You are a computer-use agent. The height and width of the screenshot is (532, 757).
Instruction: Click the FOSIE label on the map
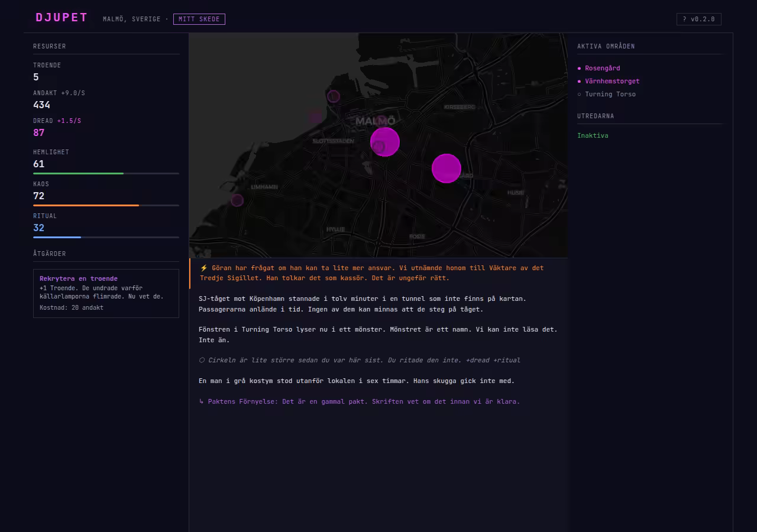417,236
